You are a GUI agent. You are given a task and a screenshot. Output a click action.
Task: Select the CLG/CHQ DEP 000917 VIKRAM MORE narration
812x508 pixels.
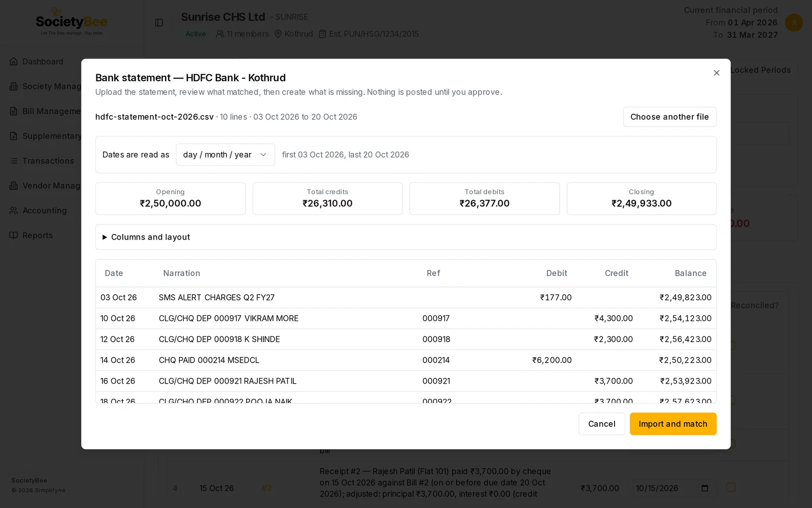(x=228, y=319)
